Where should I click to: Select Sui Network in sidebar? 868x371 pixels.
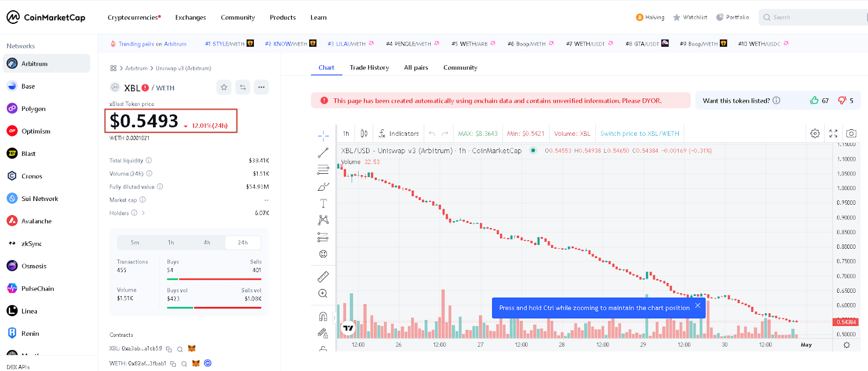(47, 199)
